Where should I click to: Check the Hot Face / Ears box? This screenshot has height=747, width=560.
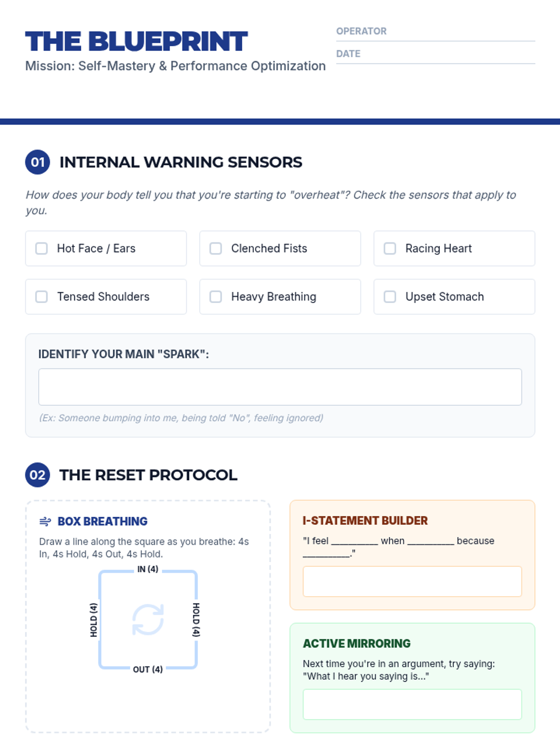coord(42,248)
